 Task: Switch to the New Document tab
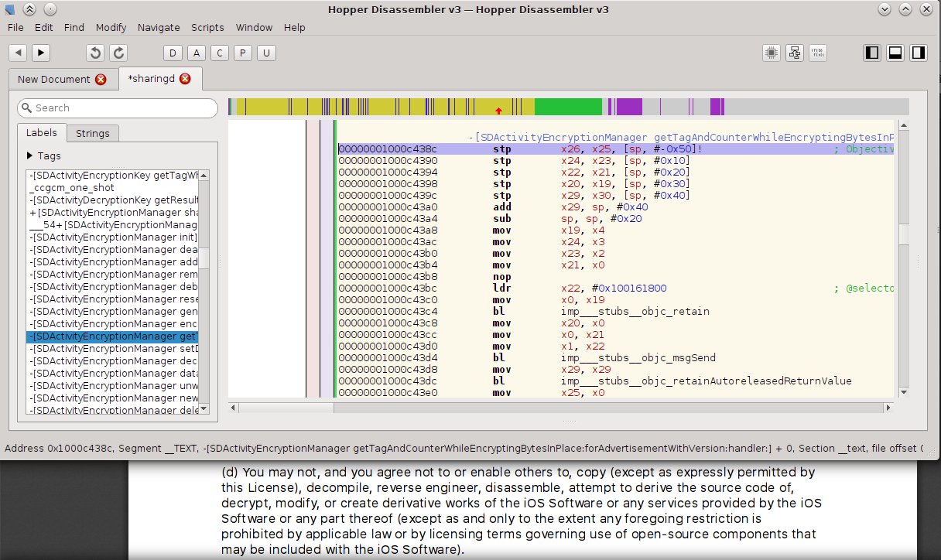pyautogui.click(x=63, y=79)
